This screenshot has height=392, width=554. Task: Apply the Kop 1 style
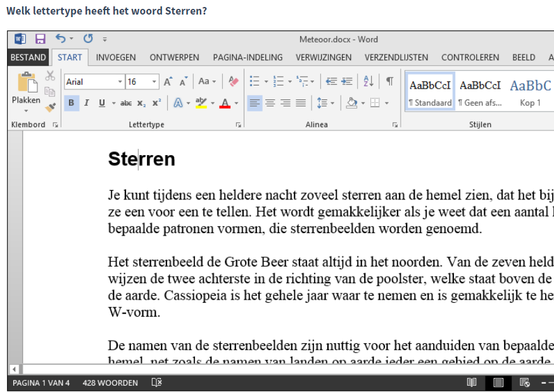click(x=530, y=91)
